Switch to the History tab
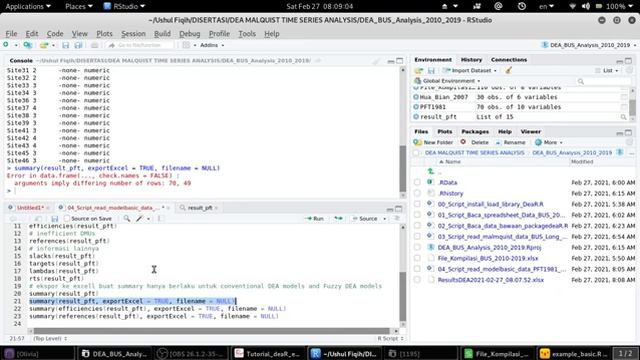 click(x=471, y=60)
